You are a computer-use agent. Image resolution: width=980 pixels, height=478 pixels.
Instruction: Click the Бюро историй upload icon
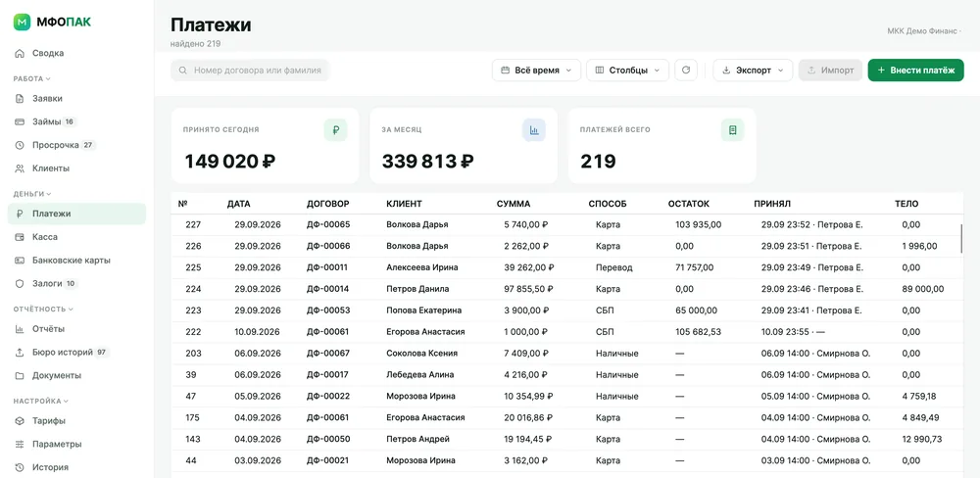coord(20,353)
